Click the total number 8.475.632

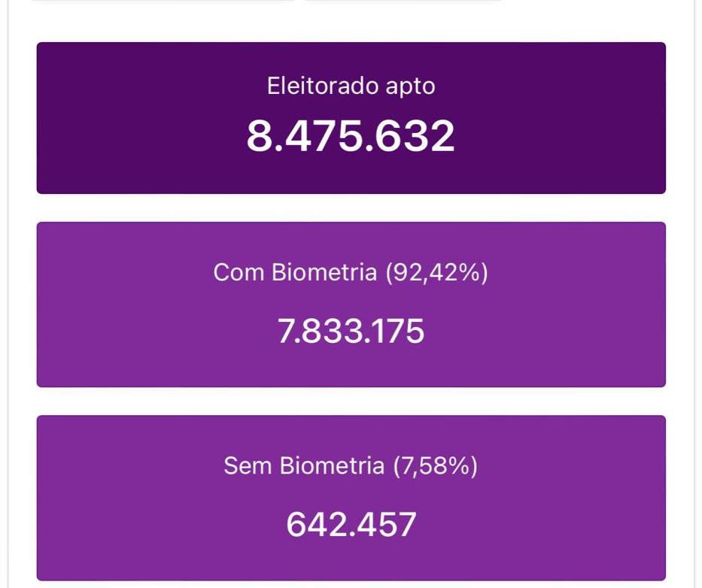pyautogui.click(x=351, y=136)
